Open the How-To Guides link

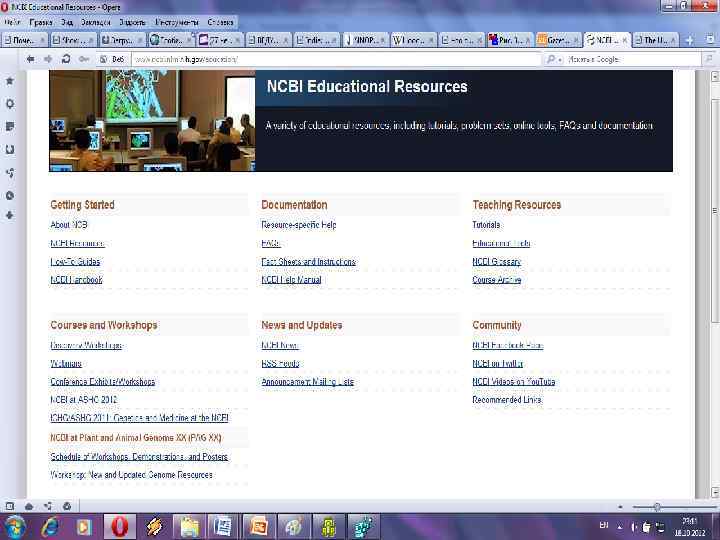coord(75,261)
